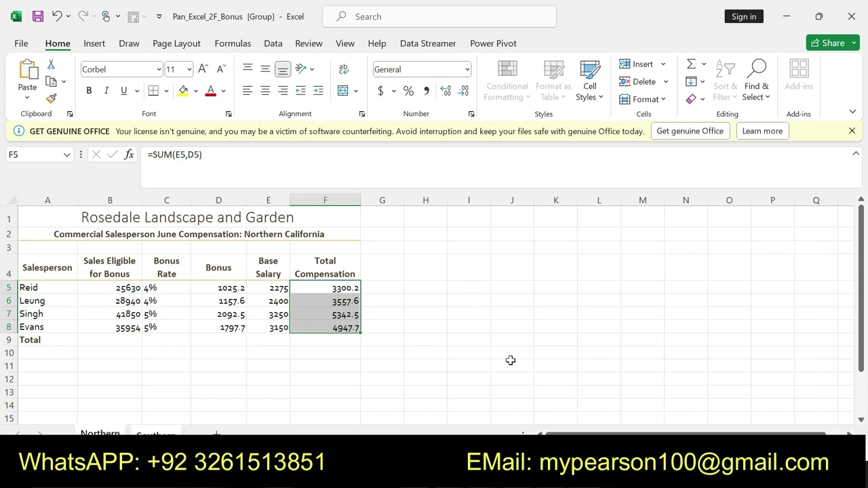Apply the Borders icon
This screenshot has height=488, width=868.
(153, 90)
